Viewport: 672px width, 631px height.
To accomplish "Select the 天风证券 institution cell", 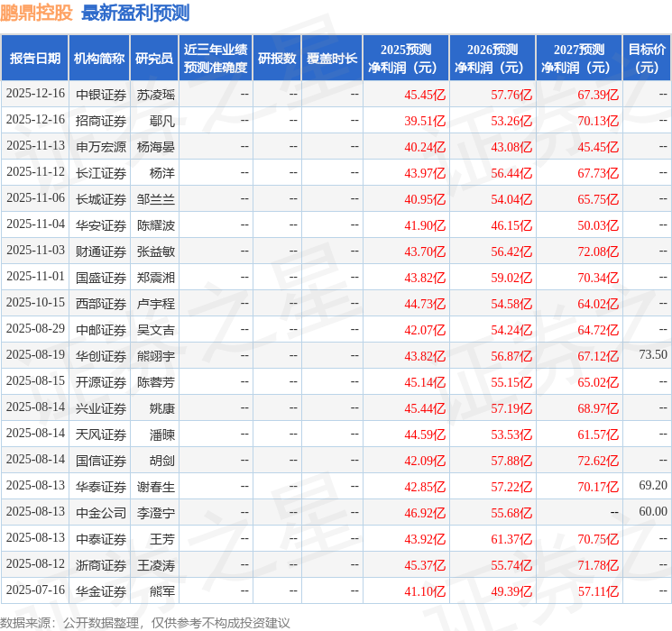I will tap(101, 434).
